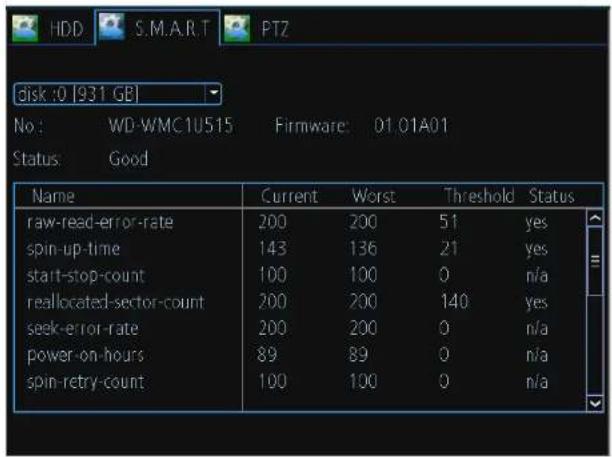Screen dimensions: 612x457
Task: Select the spin-up-time row
Action: [301, 249]
